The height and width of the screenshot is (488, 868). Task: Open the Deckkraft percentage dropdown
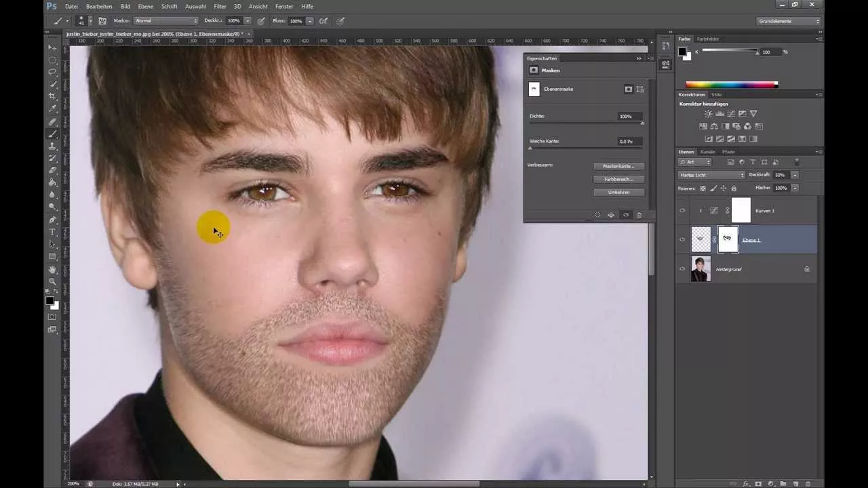(794, 175)
